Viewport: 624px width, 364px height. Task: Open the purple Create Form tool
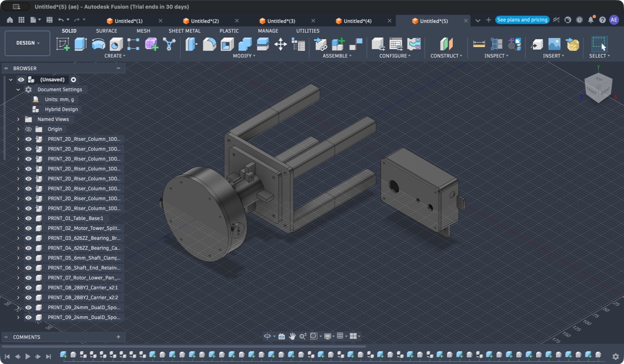point(151,44)
